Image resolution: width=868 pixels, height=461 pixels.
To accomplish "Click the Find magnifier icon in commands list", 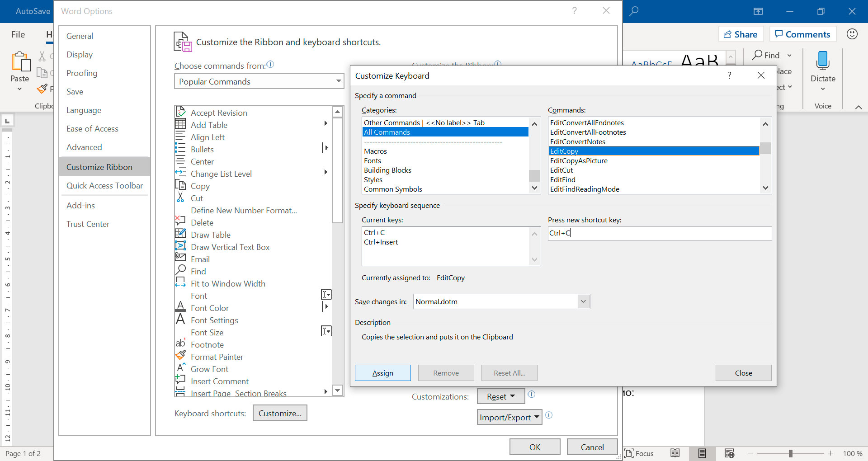I will pos(180,271).
